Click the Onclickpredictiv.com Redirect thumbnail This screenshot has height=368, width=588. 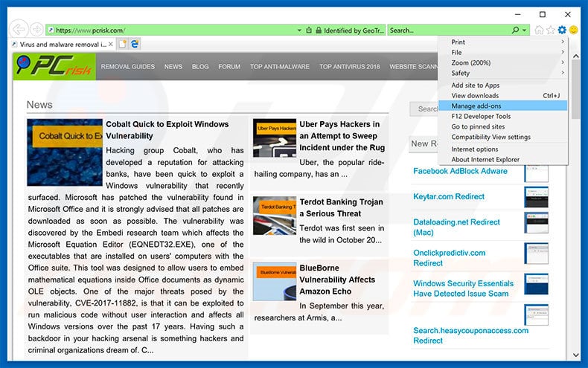click(536, 254)
